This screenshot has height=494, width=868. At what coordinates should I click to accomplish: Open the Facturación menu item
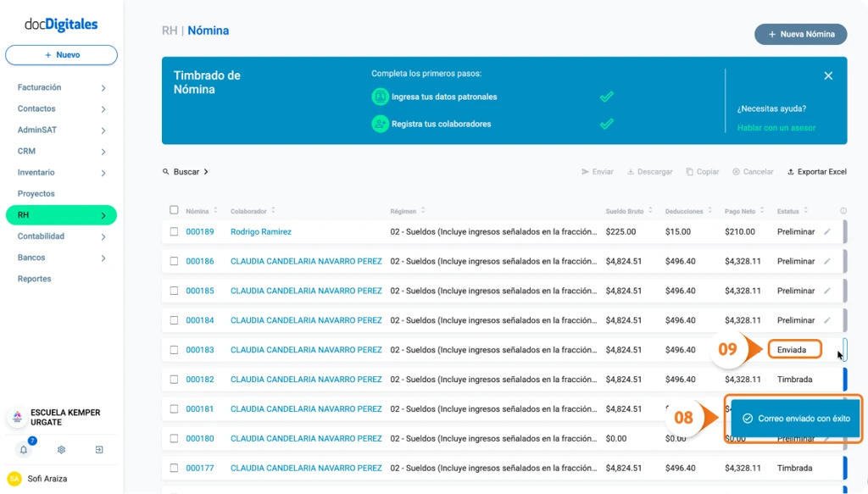pyautogui.click(x=39, y=87)
